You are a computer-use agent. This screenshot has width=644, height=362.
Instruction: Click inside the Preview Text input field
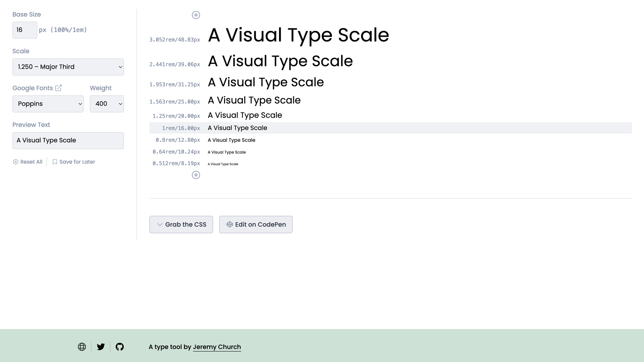pyautogui.click(x=68, y=140)
